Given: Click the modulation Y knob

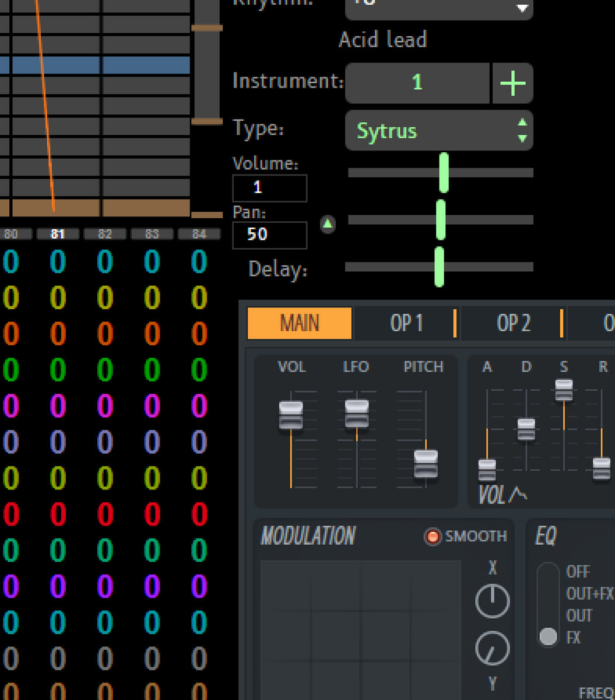Looking at the screenshot, I should (493, 648).
